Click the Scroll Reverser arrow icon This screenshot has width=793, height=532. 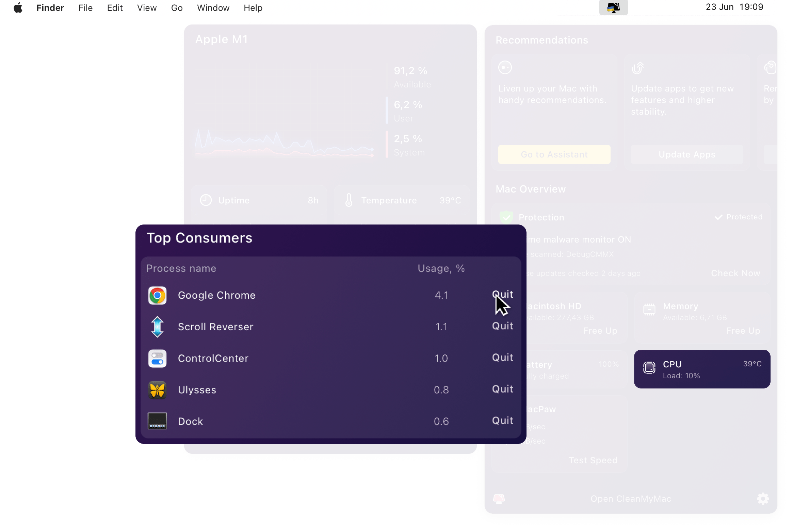[157, 327]
